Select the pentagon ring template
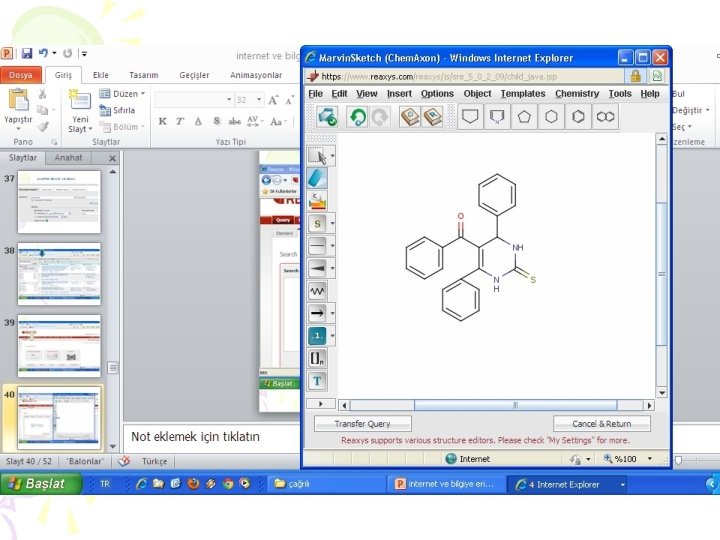The width and height of the screenshot is (720, 540). [x=524, y=117]
